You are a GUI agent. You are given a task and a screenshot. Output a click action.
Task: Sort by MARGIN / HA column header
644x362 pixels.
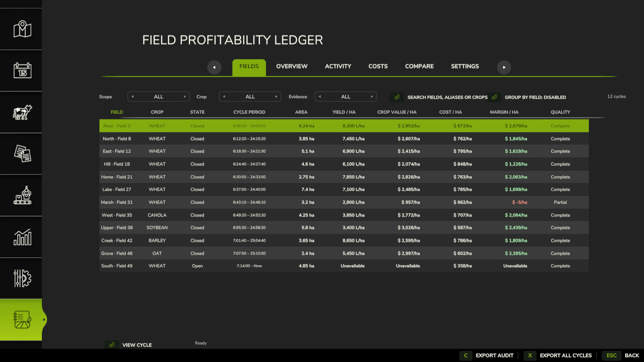(x=504, y=112)
